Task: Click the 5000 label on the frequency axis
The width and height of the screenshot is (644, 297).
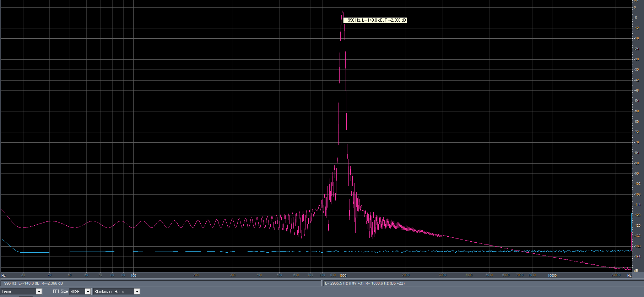Action: coord(489,275)
